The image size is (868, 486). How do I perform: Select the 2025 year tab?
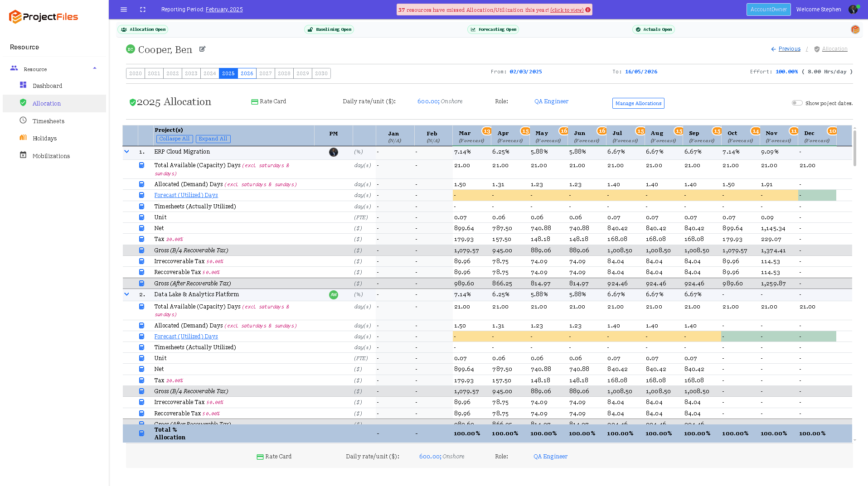click(228, 73)
